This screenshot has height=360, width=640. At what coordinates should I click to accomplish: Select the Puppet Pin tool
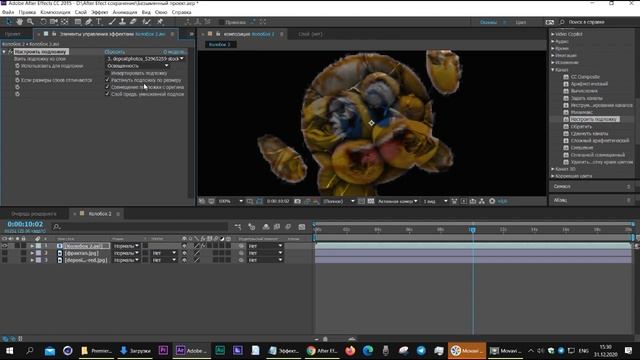160,22
